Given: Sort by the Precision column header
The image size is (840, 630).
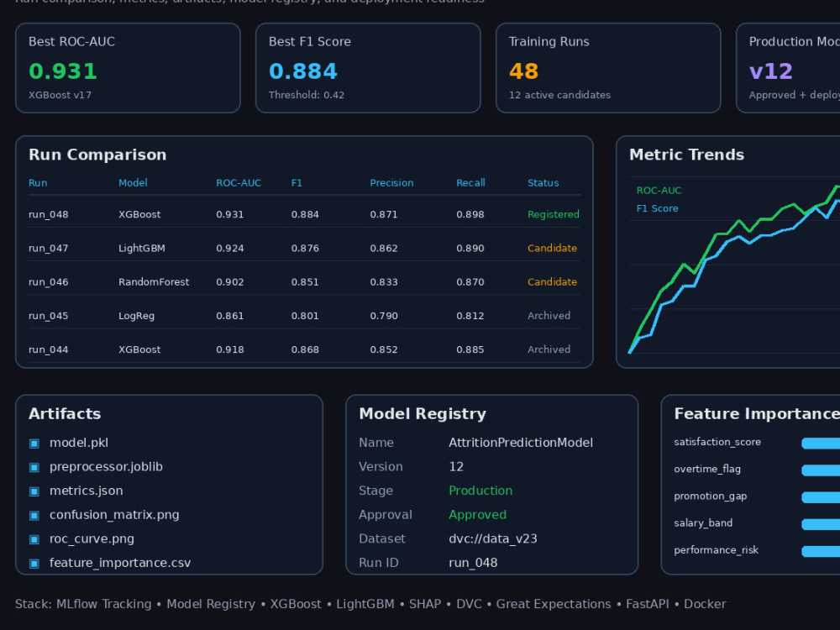Looking at the screenshot, I should pyautogui.click(x=391, y=182).
